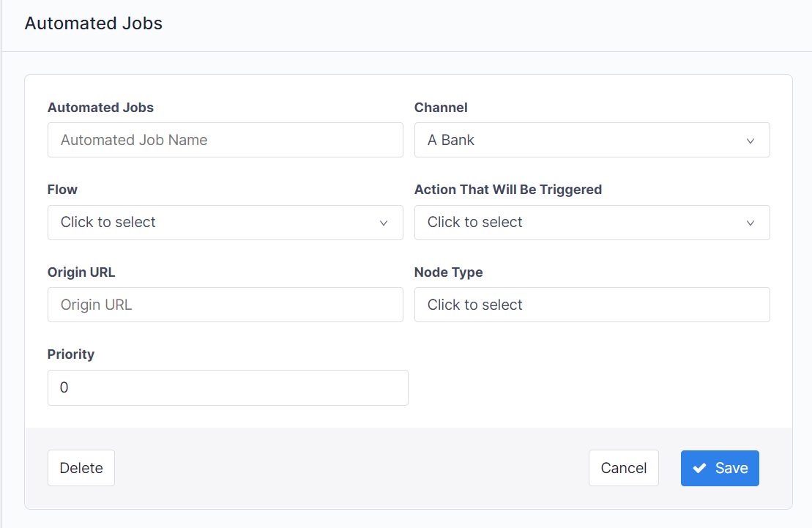812x528 pixels.
Task: Click the Channel dropdown chevron arrow
Action: 750,141
